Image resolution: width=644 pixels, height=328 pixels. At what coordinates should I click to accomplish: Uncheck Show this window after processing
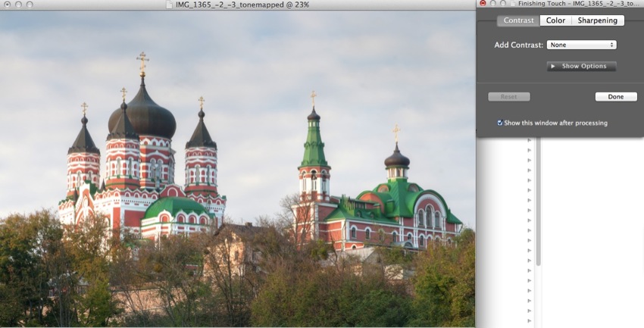click(x=500, y=123)
